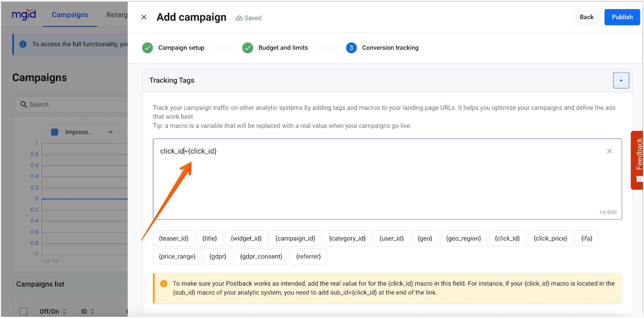Click the Budget and limits checkmark icon
The image size is (644, 318).
coord(248,48)
